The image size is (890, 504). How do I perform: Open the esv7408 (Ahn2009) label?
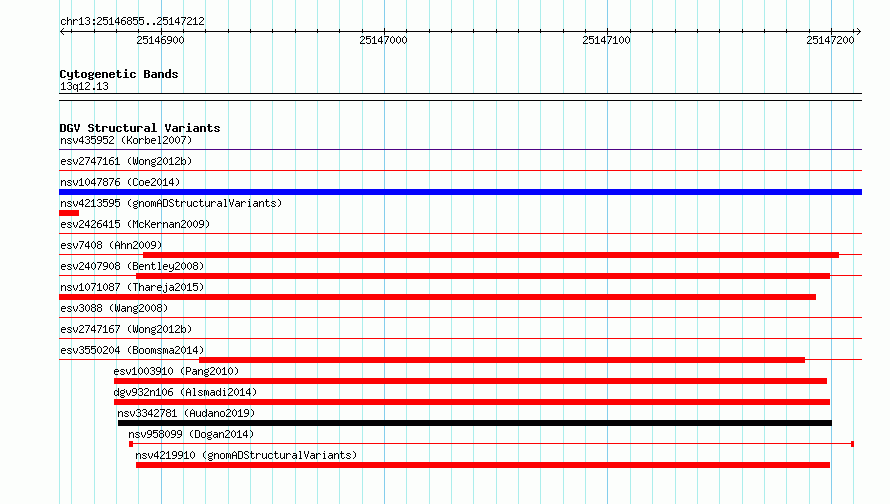click(x=111, y=245)
